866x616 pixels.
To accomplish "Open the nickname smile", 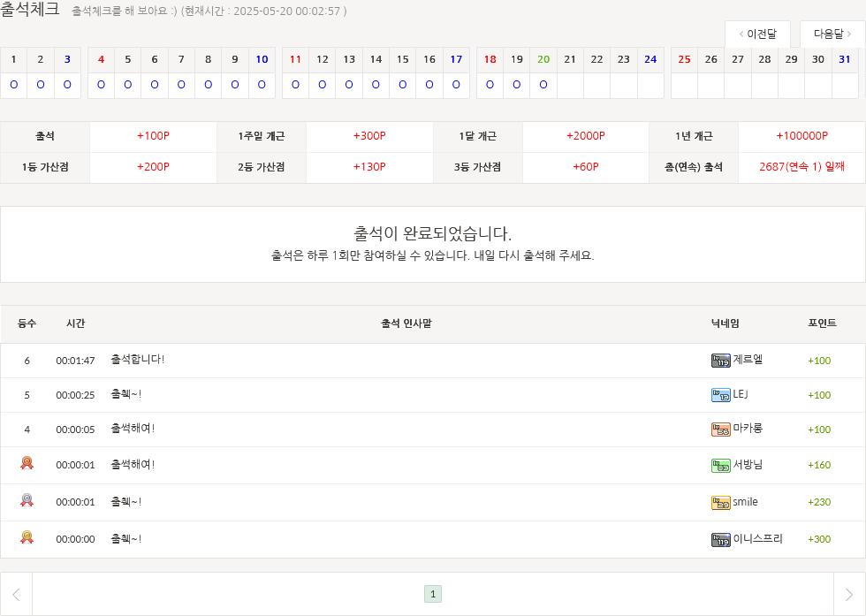I will (x=745, y=502).
